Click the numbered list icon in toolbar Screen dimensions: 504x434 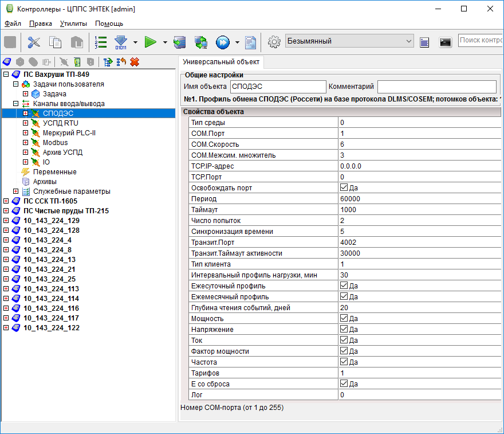[101, 42]
